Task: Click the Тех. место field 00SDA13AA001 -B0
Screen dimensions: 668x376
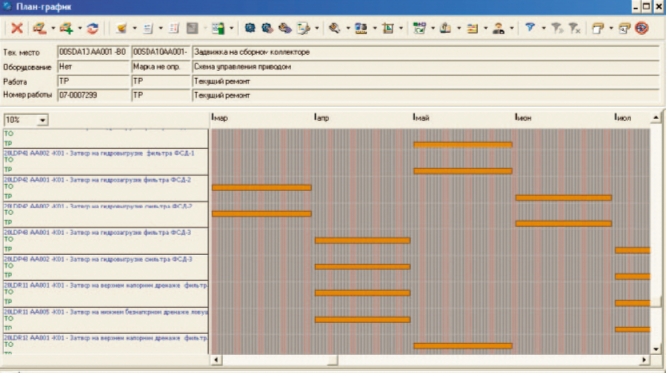Action: 93,52
